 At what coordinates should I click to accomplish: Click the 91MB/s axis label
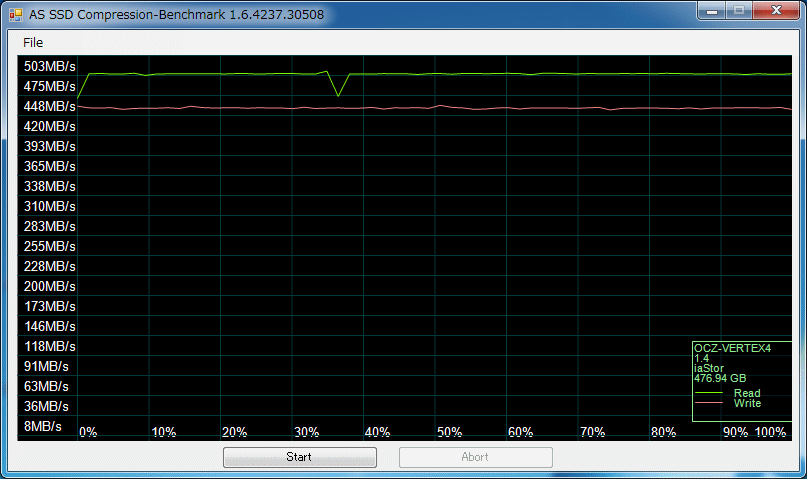(x=46, y=366)
